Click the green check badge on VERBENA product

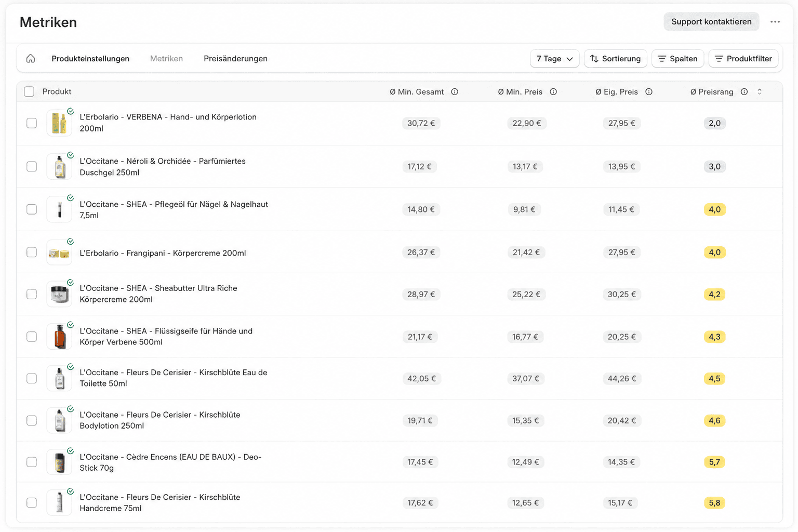click(x=70, y=111)
